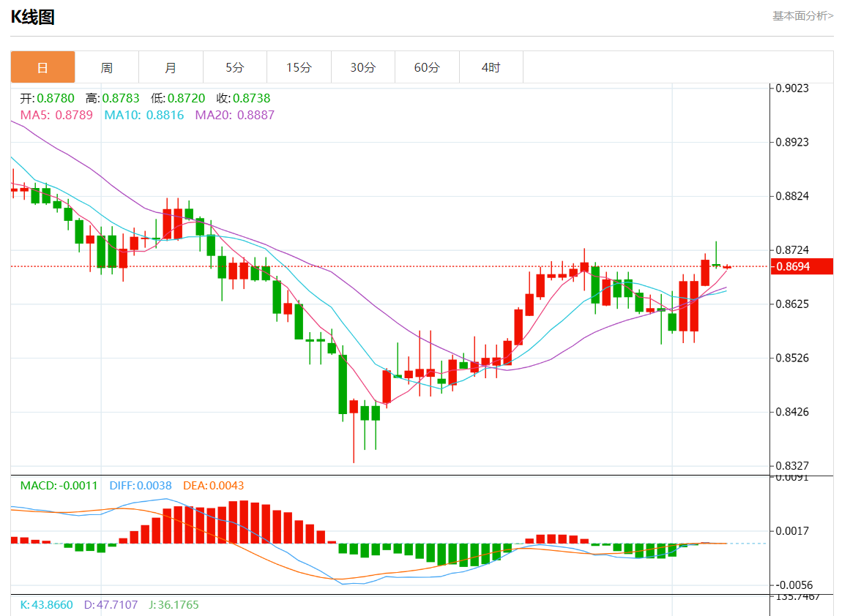Viewport: 861px width, 616px height.
Task: Click the MACD:-0.0011 indicator label
Action: (59, 486)
